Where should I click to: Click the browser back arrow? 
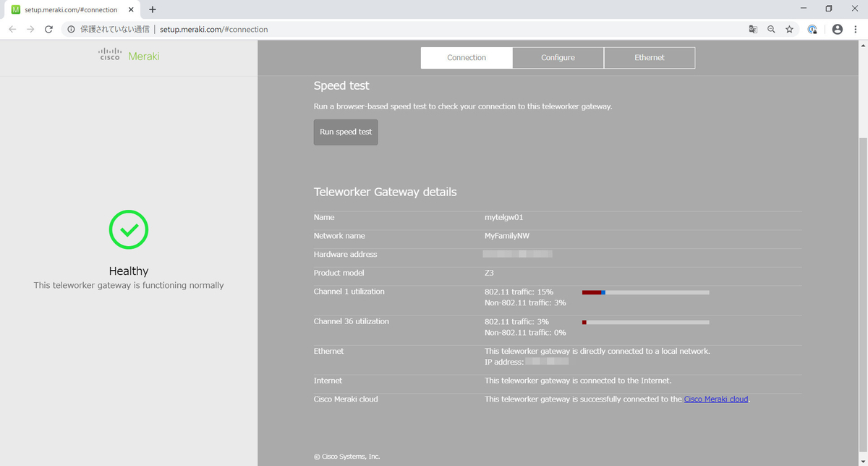tap(12, 30)
